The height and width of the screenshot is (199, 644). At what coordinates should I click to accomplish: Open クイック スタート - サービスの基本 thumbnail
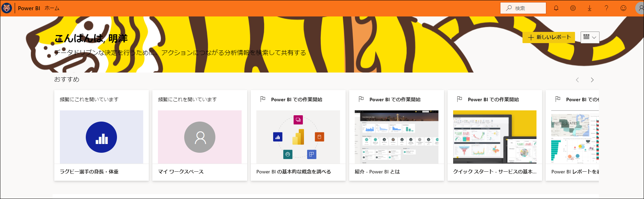tap(495, 137)
